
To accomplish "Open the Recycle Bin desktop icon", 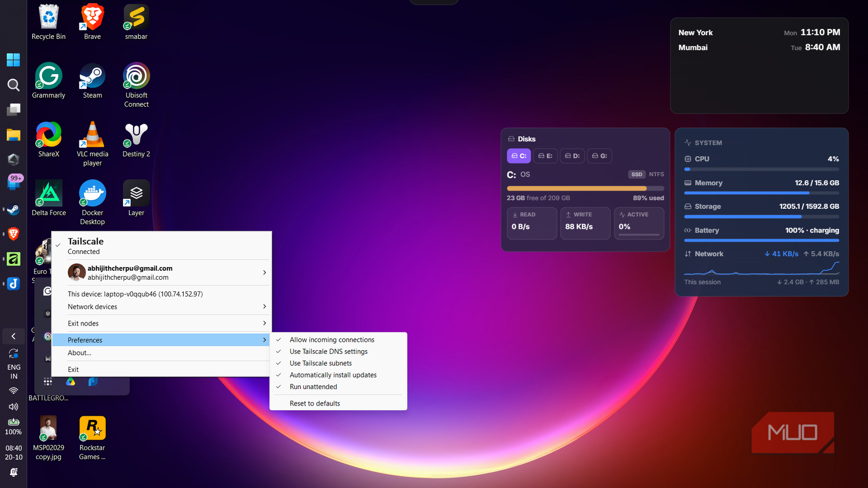I will coord(48,22).
